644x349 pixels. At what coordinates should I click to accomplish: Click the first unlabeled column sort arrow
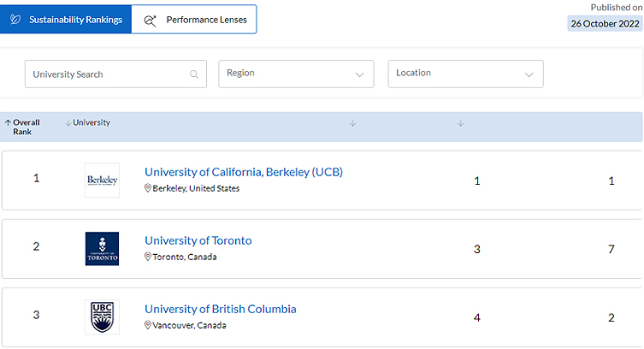(352, 123)
